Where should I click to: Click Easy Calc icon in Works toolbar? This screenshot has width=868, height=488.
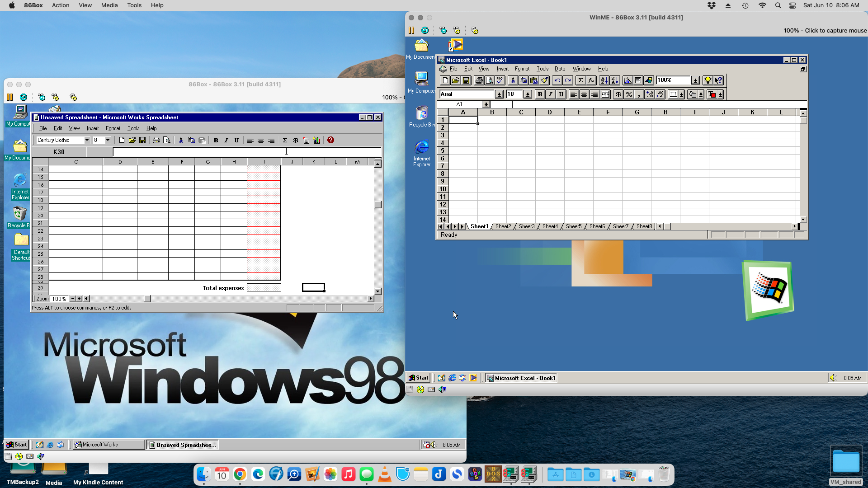tap(306, 141)
